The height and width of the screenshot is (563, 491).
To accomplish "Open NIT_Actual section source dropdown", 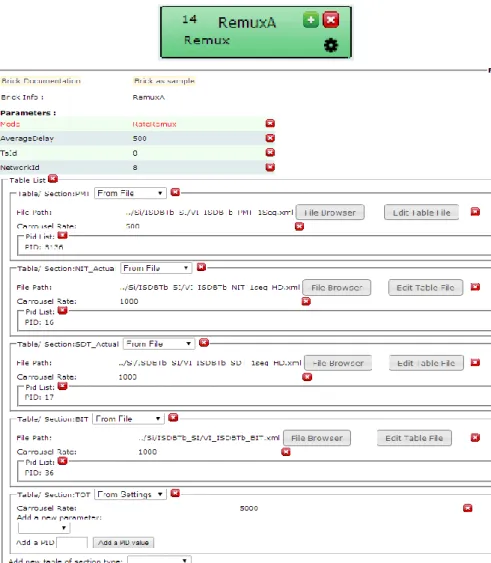I will (x=156, y=268).
